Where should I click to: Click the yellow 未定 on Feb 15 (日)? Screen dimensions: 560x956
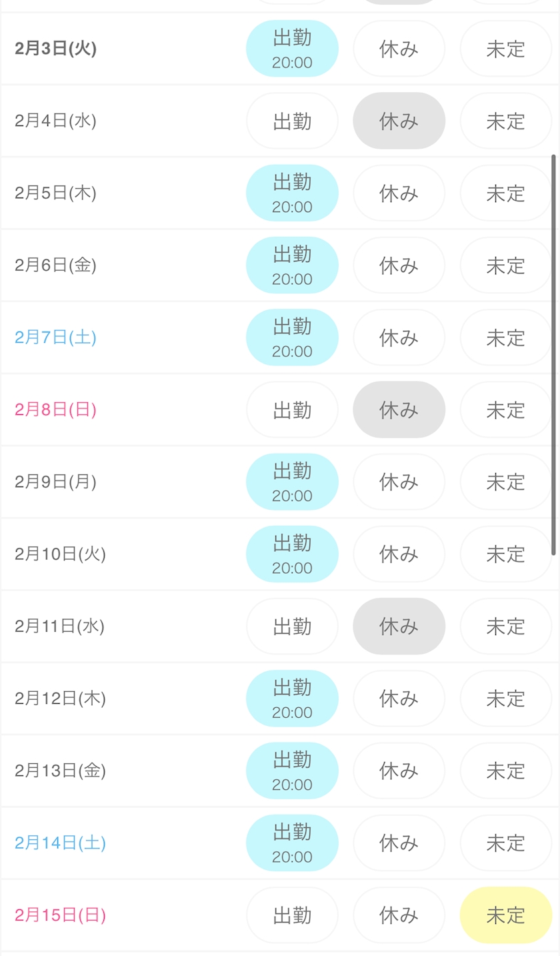coord(505,915)
